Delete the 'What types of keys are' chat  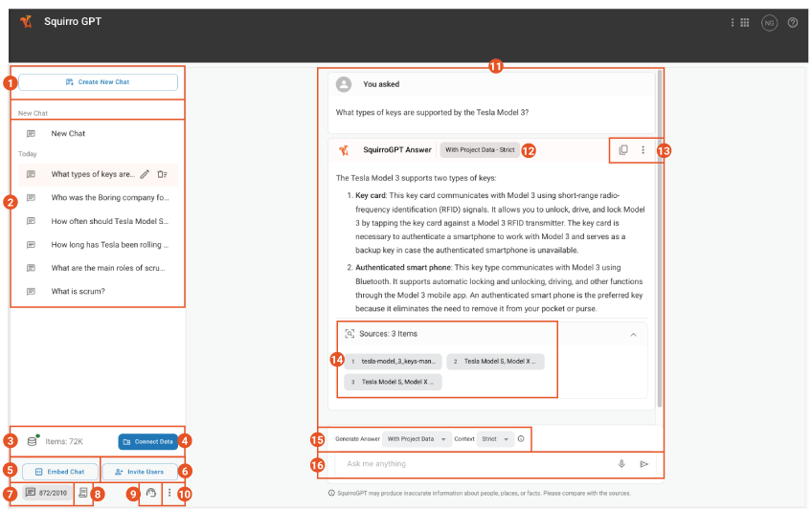click(162, 174)
